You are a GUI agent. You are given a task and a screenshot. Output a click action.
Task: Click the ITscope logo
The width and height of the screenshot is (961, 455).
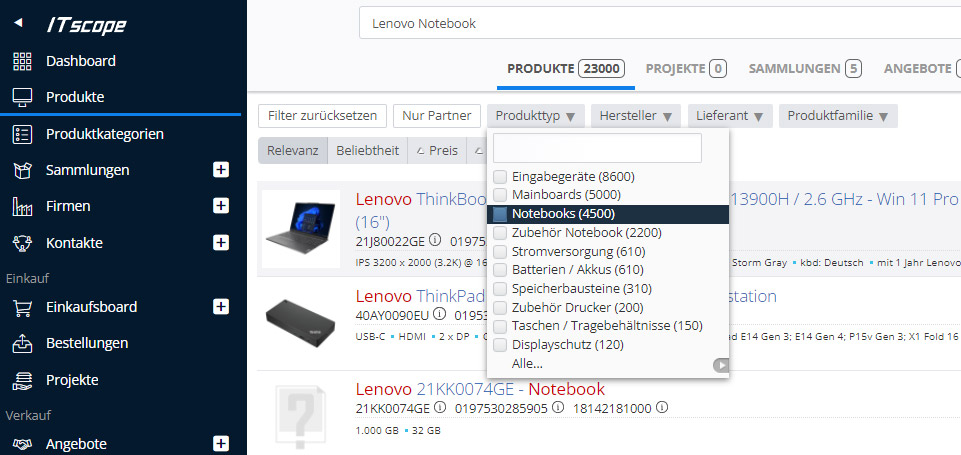point(86,25)
